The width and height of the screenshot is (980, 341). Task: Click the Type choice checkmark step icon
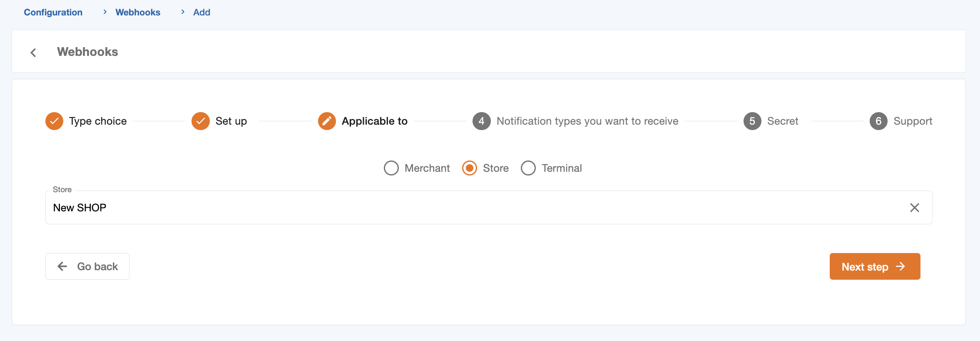tap(54, 121)
